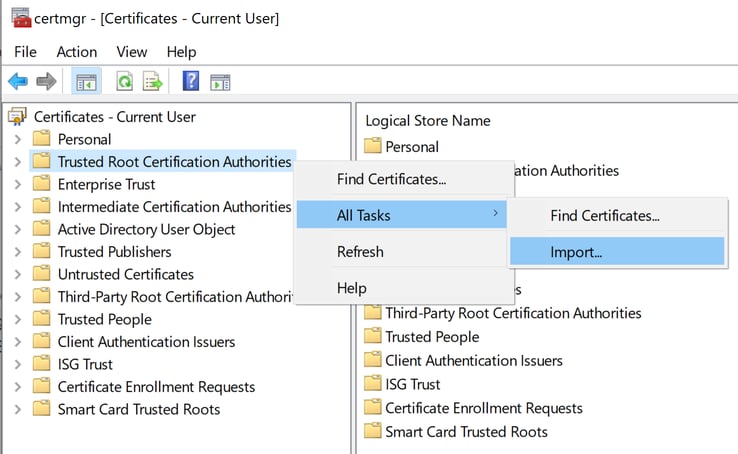Toggle the Show/Hide Console Tree icon
The width and height of the screenshot is (738, 454).
(x=86, y=82)
